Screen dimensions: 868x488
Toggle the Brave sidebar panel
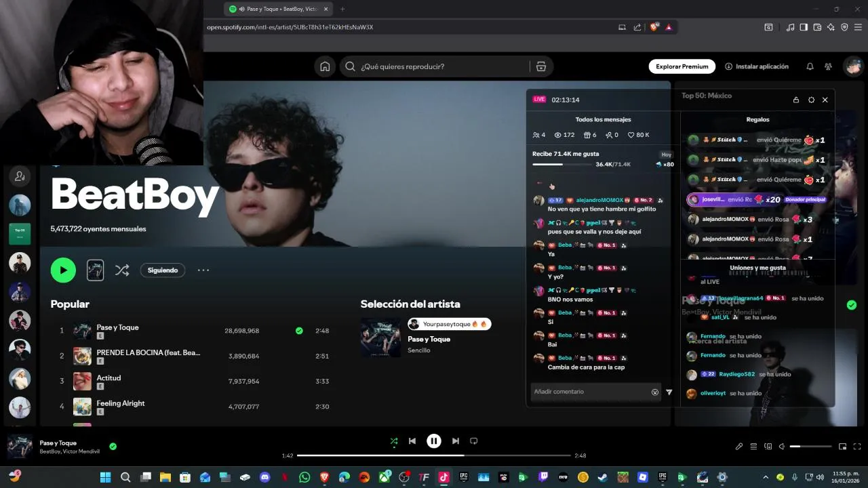pos(804,27)
